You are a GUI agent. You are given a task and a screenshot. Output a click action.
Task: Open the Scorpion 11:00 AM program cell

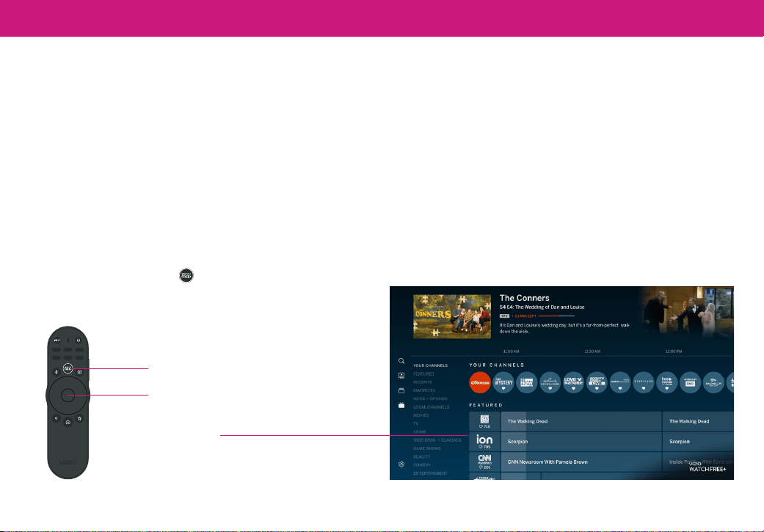[581, 442]
